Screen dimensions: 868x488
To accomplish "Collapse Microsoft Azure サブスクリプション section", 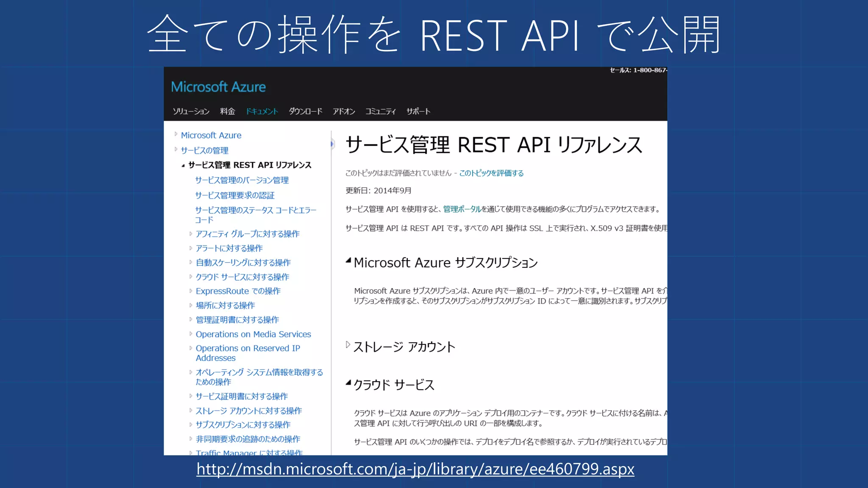I will [348, 260].
